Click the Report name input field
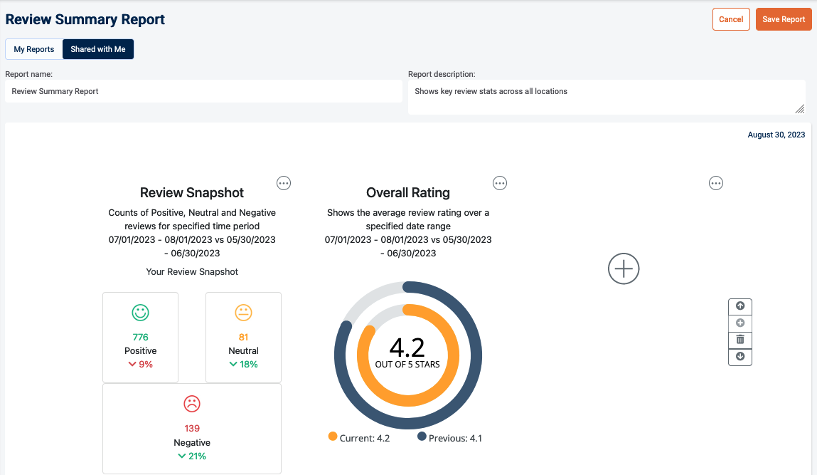 coord(203,91)
